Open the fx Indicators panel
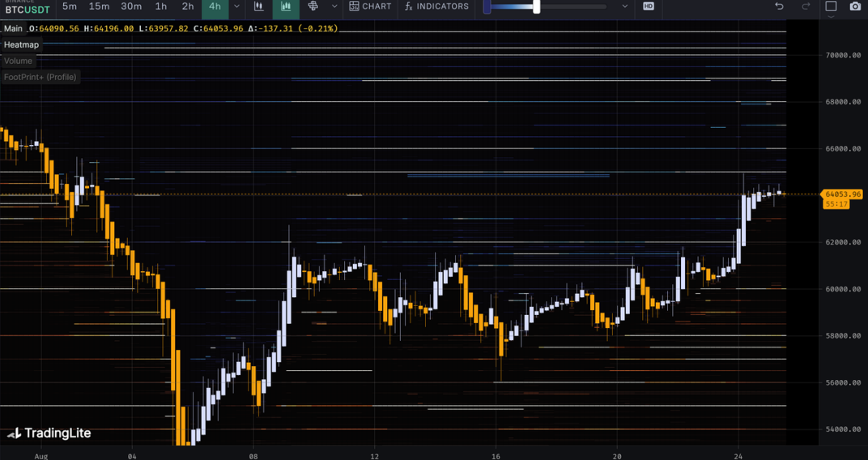The image size is (868, 460). [x=436, y=6]
